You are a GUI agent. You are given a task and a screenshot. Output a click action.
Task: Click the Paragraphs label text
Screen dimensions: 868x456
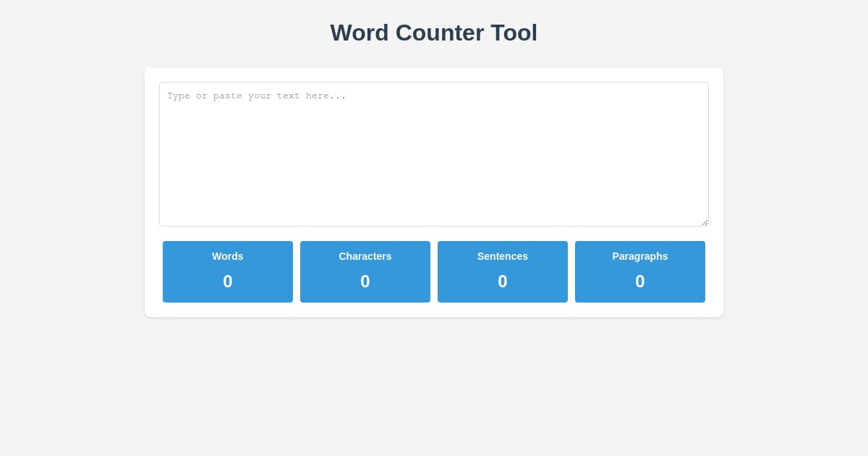(x=640, y=256)
